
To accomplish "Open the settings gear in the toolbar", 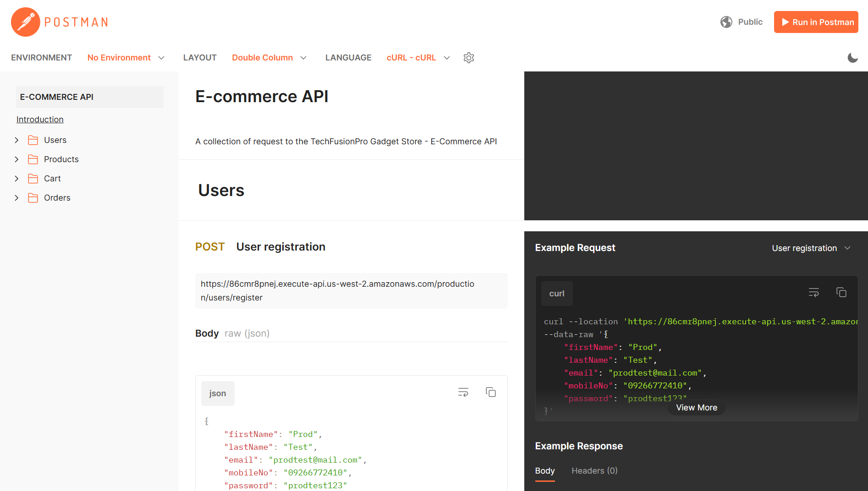I will 468,58.
